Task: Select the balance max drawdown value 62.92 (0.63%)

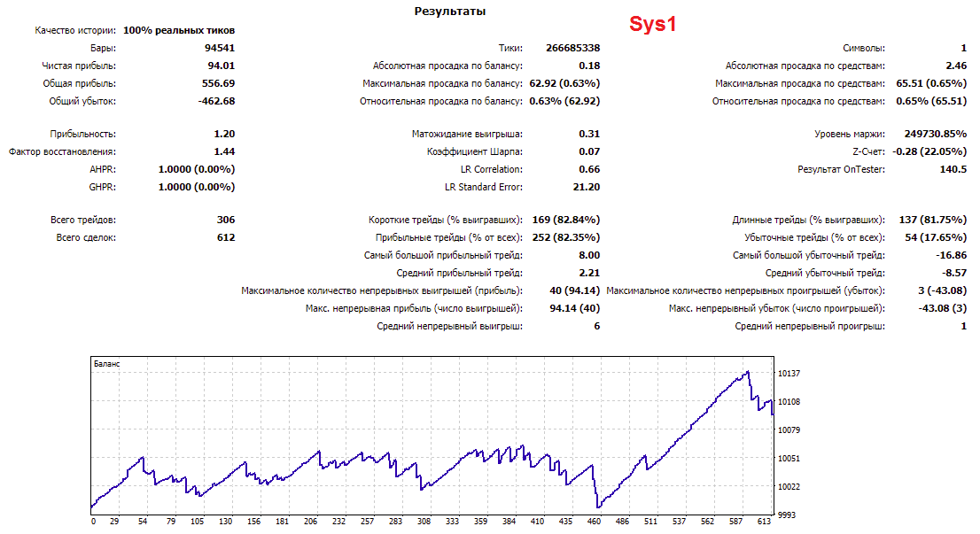Action: [564, 83]
